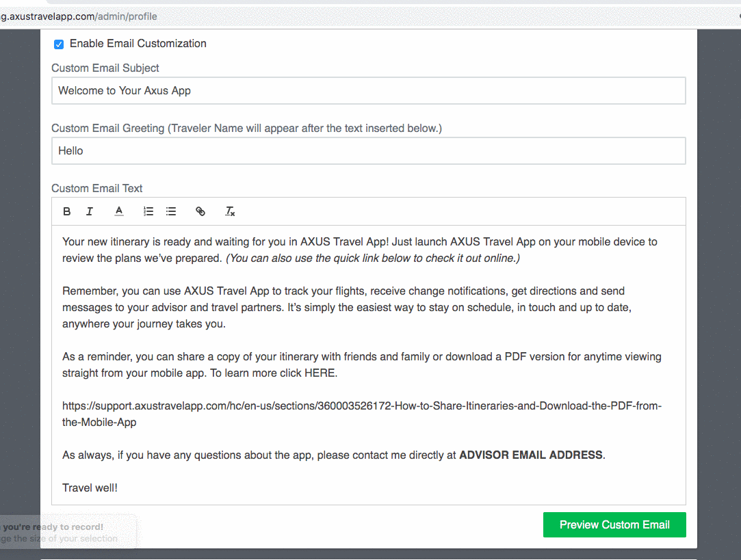The width and height of the screenshot is (741, 560).
Task: Click paragraph starting 'Remember, you can use'
Action: click(x=347, y=308)
